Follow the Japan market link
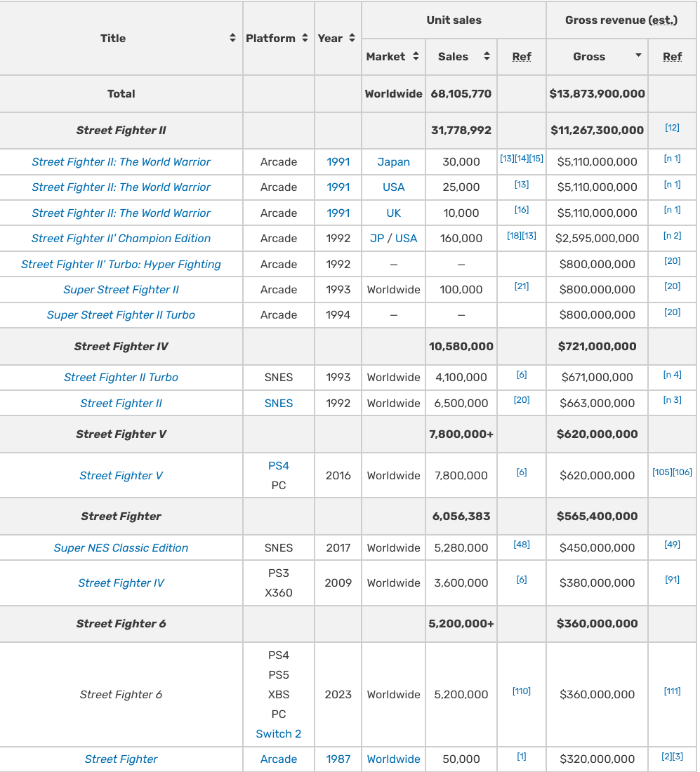 click(393, 162)
